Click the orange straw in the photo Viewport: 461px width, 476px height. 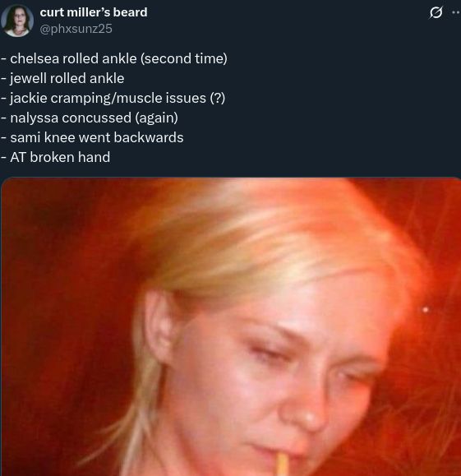pos(283,464)
